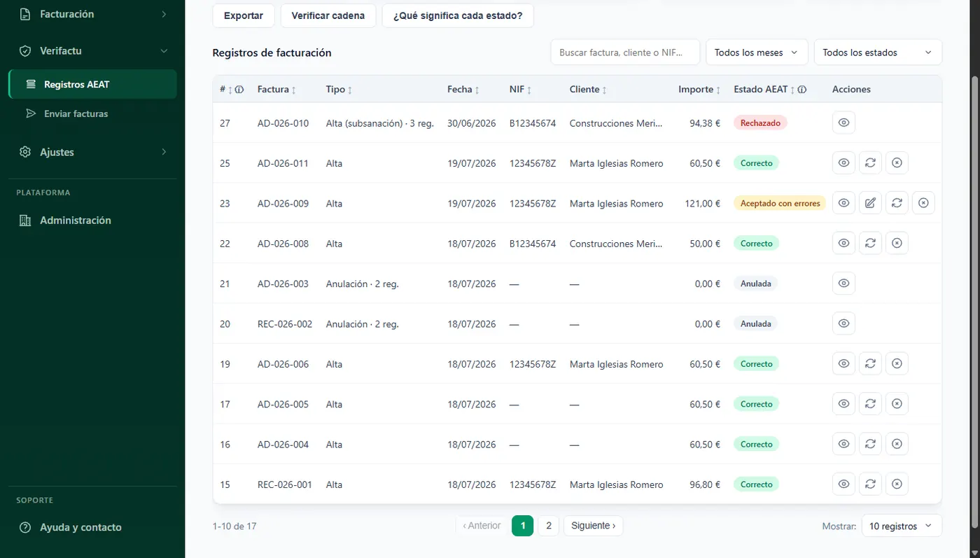Viewport: 980px width, 558px height.
Task: Click the Exportar button
Action: coord(244,15)
